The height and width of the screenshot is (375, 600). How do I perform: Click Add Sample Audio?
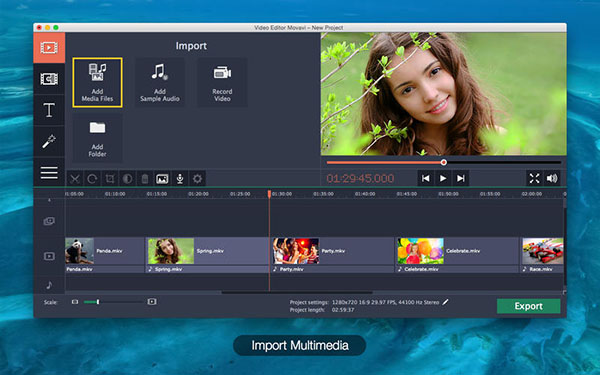160,82
